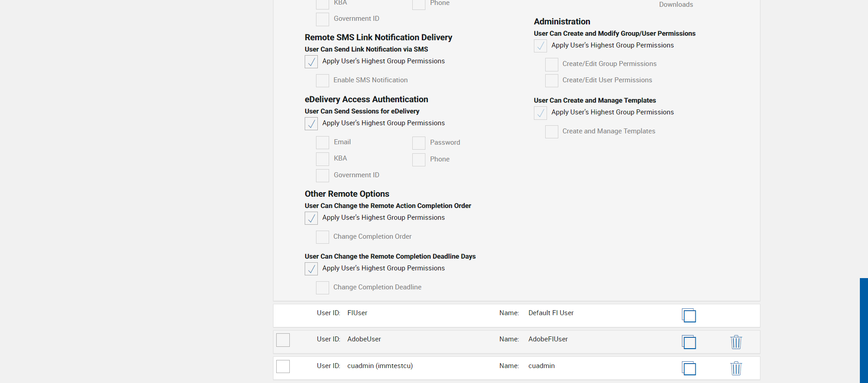The width and height of the screenshot is (868, 383).
Task: Tick Change Completion Deadline checkbox
Action: point(322,288)
